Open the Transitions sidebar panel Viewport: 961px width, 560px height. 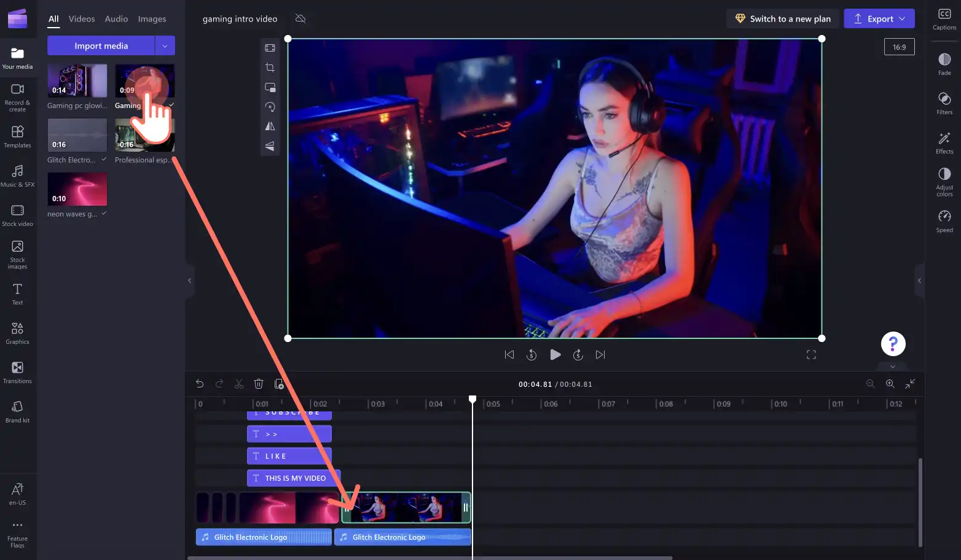(x=17, y=372)
